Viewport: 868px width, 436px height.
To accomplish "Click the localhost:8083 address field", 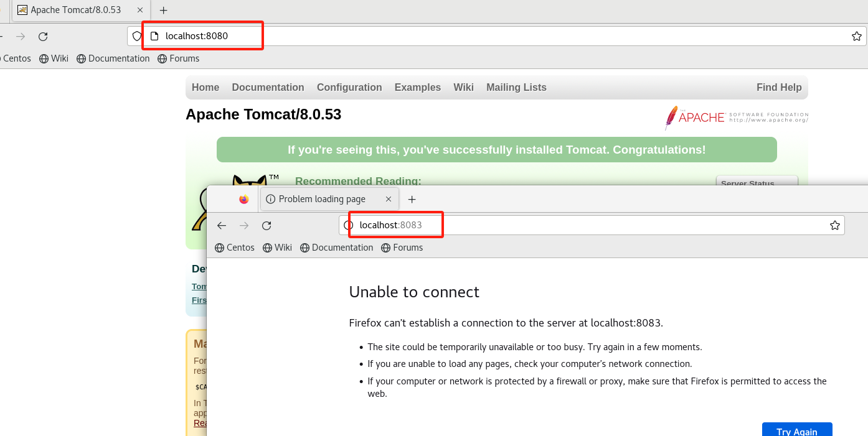I will 560,225.
